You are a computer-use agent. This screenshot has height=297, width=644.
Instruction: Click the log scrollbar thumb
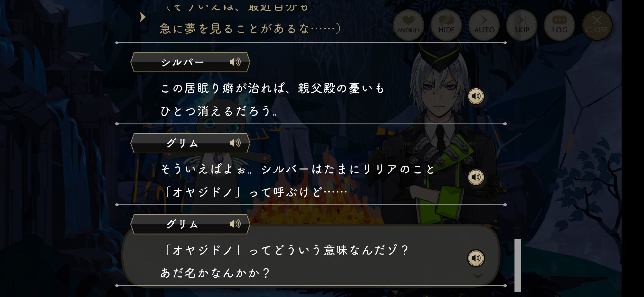[x=517, y=265]
